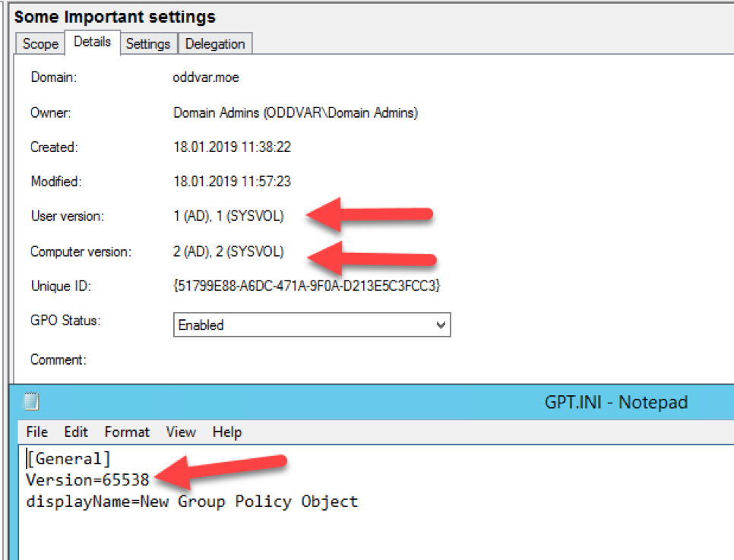This screenshot has width=734, height=560.
Task: Click the Modified date 18.01.2019 11:57:23
Action: coord(233,181)
